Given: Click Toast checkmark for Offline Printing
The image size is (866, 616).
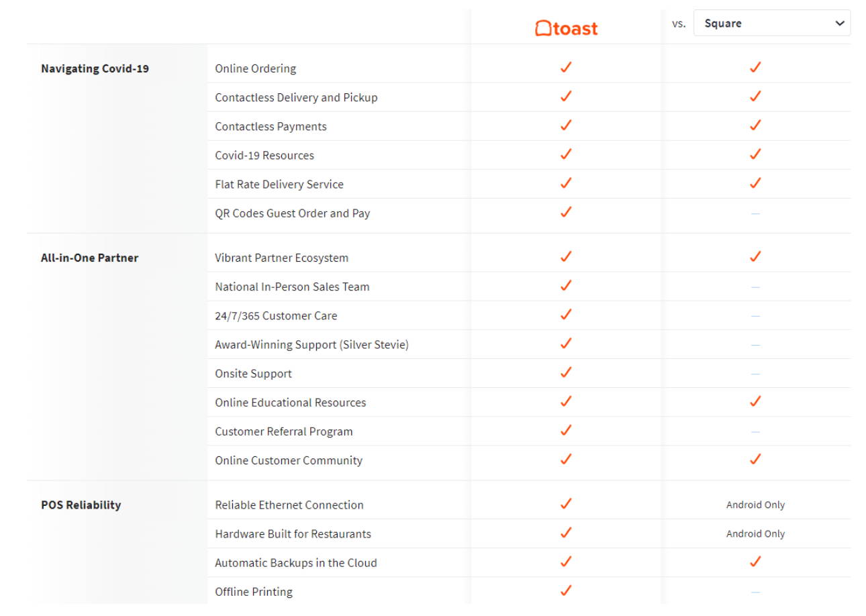Looking at the screenshot, I should (566, 590).
